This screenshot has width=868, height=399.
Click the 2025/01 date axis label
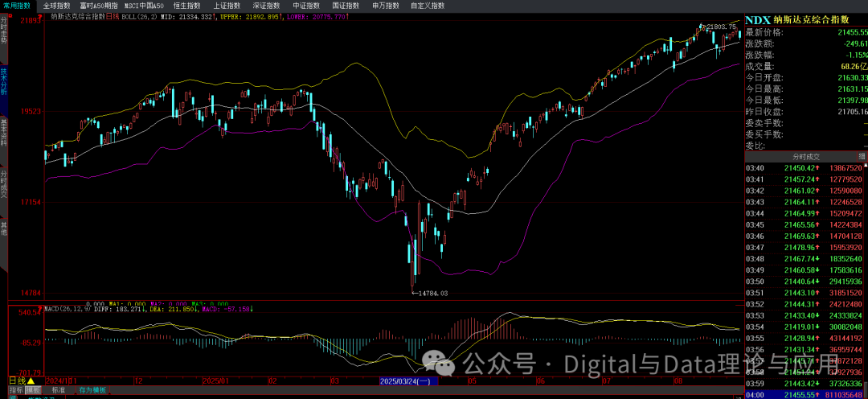215,381
